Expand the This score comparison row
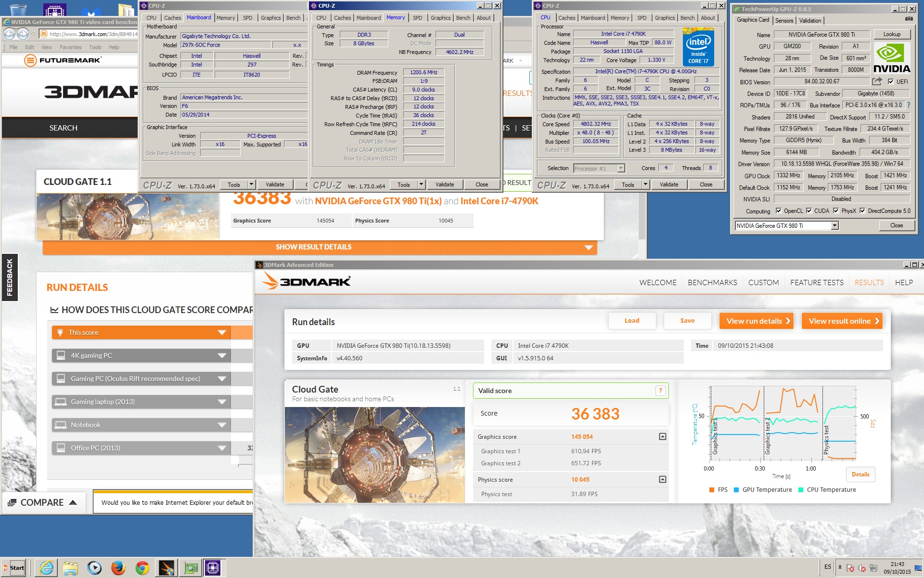Viewport: 924px width, 578px height. coord(222,332)
